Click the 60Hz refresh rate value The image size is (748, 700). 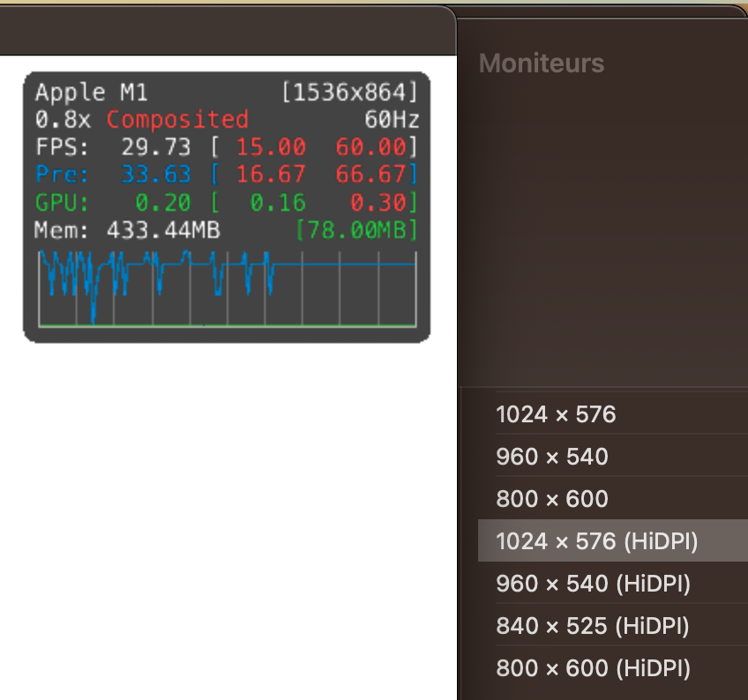tap(393, 119)
